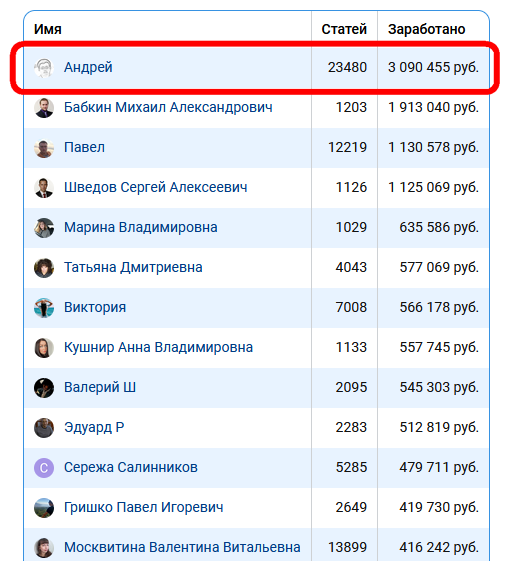Open Сережа Салинников profile link
508x561 pixels.
click(131, 467)
